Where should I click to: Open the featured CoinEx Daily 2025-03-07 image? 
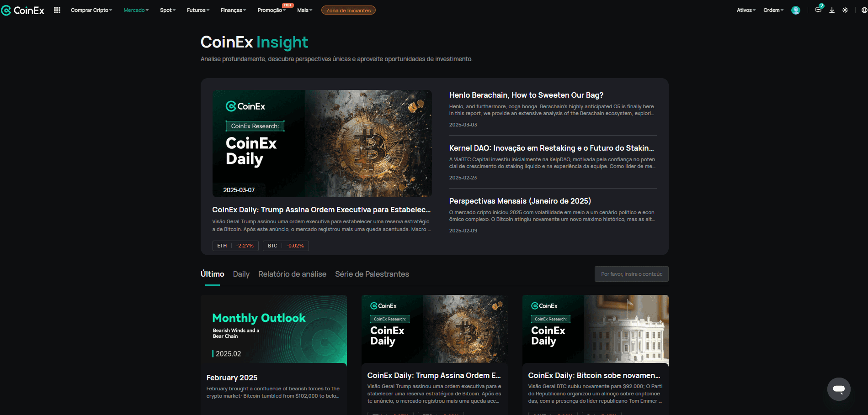click(x=322, y=143)
